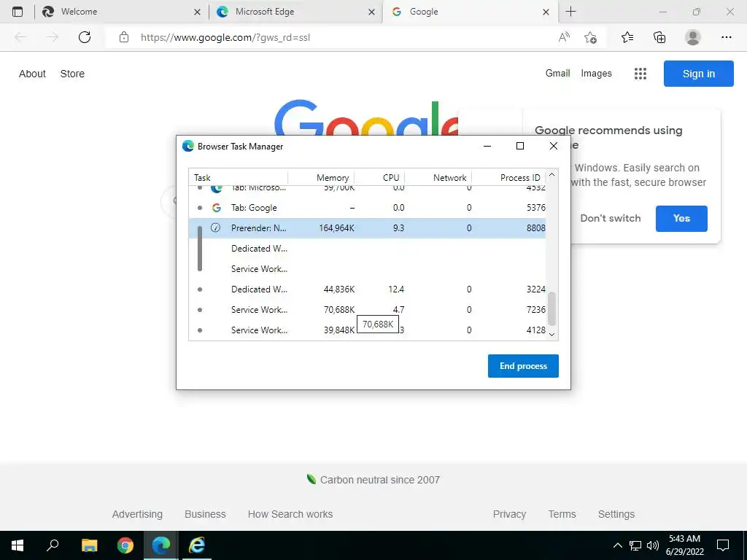
Task: Open File Explorer from taskbar
Action: tap(89, 545)
